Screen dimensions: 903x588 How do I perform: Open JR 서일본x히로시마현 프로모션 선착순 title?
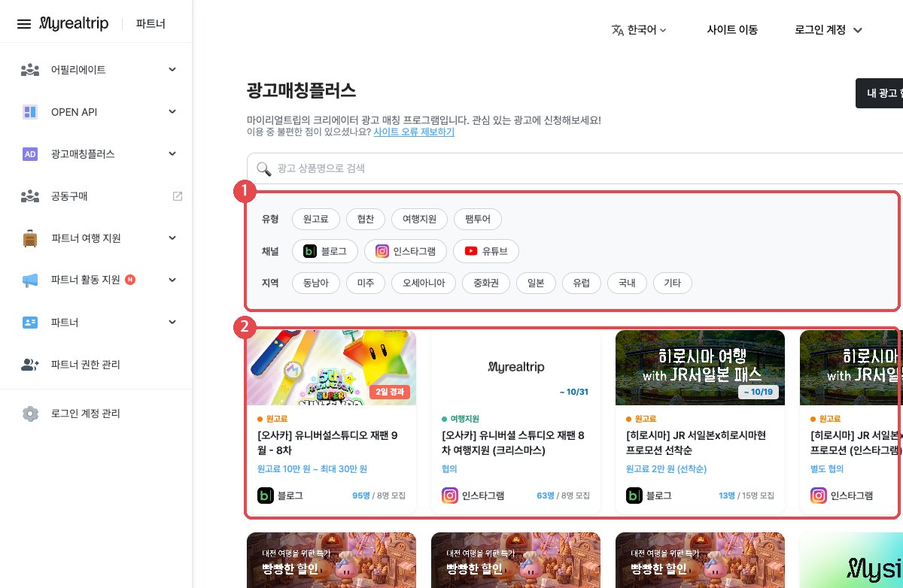[x=696, y=443]
